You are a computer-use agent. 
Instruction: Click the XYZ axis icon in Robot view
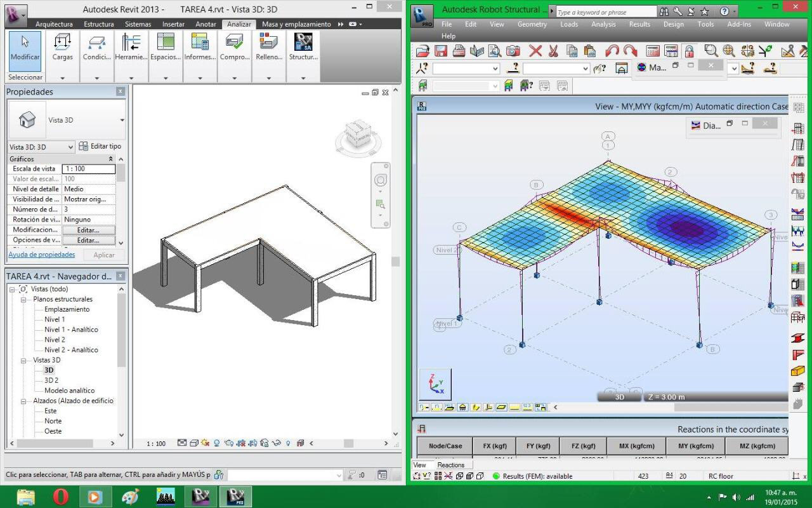pos(435,385)
